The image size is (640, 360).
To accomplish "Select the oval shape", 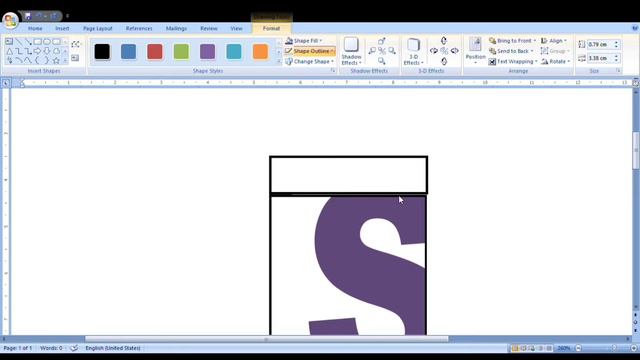I will [x=47, y=42].
